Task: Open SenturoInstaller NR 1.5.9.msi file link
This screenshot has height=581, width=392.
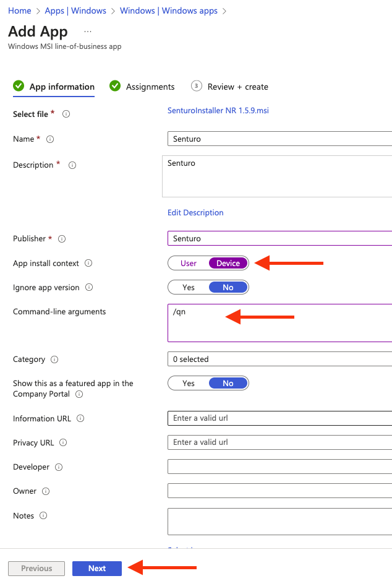Action: [x=218, y=110]
